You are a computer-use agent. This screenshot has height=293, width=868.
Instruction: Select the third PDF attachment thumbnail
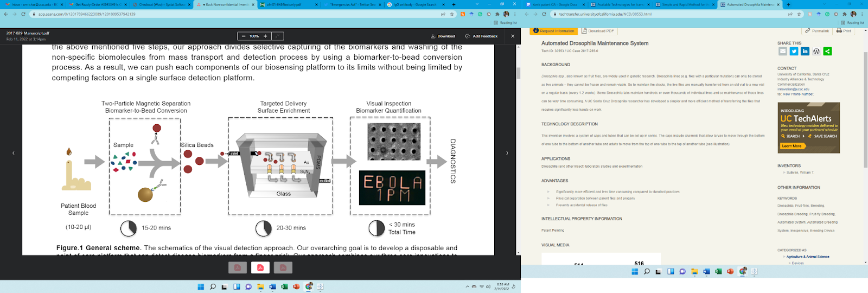pyautogui.click(x=283, y=267)
